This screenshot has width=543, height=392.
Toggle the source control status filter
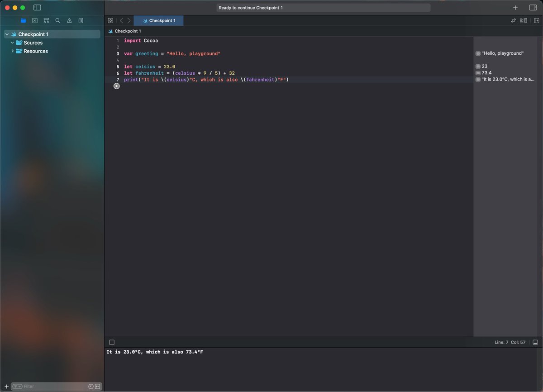(x=97, y=386)
